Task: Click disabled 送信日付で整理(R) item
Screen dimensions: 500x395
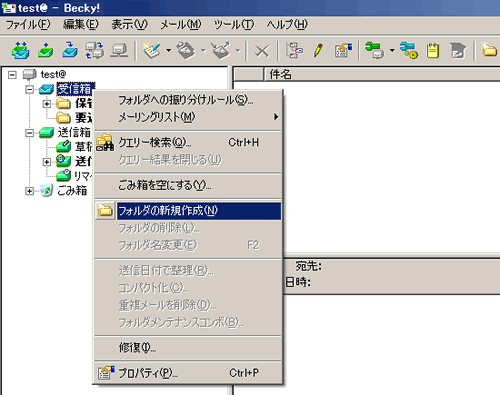Action: coord(188,270)
